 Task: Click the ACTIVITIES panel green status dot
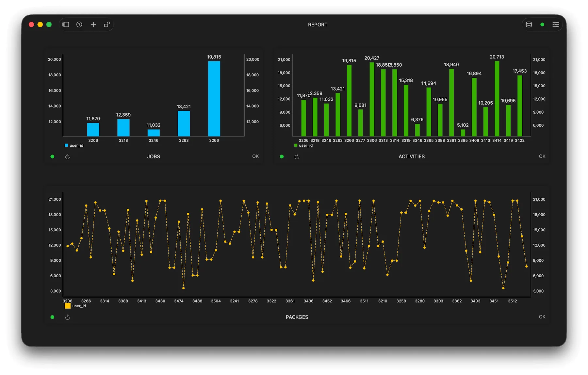(x=282, y=156)
